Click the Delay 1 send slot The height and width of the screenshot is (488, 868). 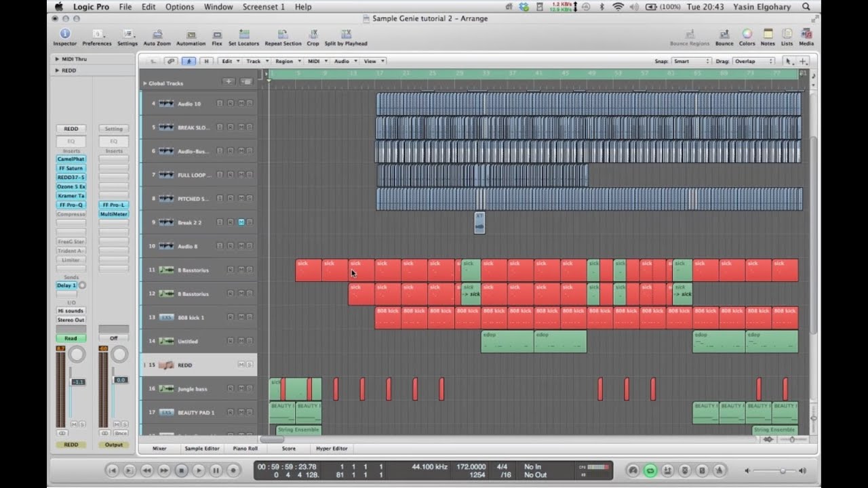(x=66, y=285)
